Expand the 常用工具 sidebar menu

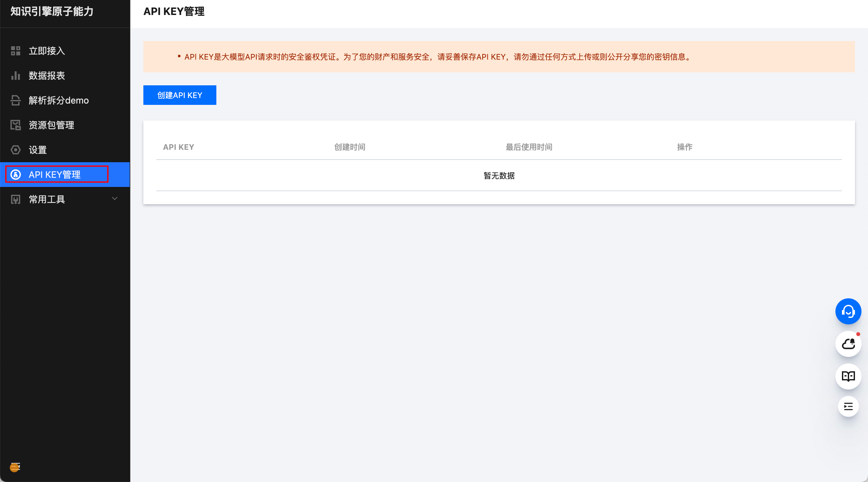pos(47,199)
